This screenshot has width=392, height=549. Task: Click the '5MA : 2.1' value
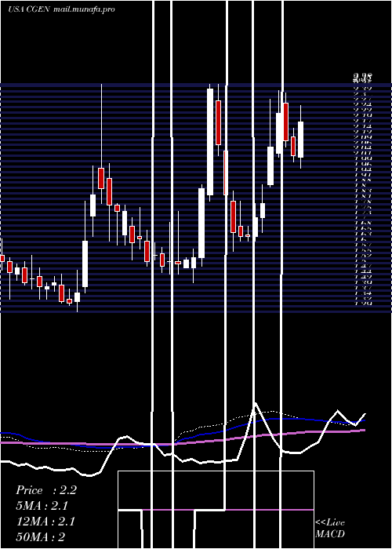click(x=42, y=506)
